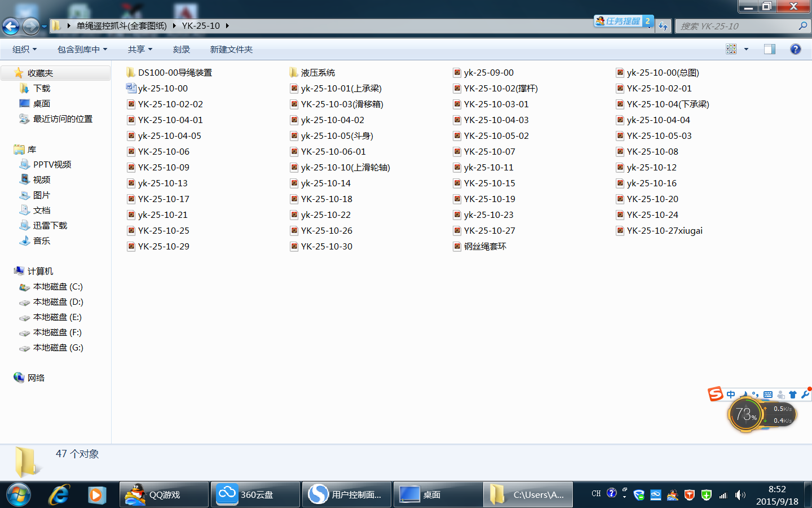Open the 共享 dropdown menu

140,49
